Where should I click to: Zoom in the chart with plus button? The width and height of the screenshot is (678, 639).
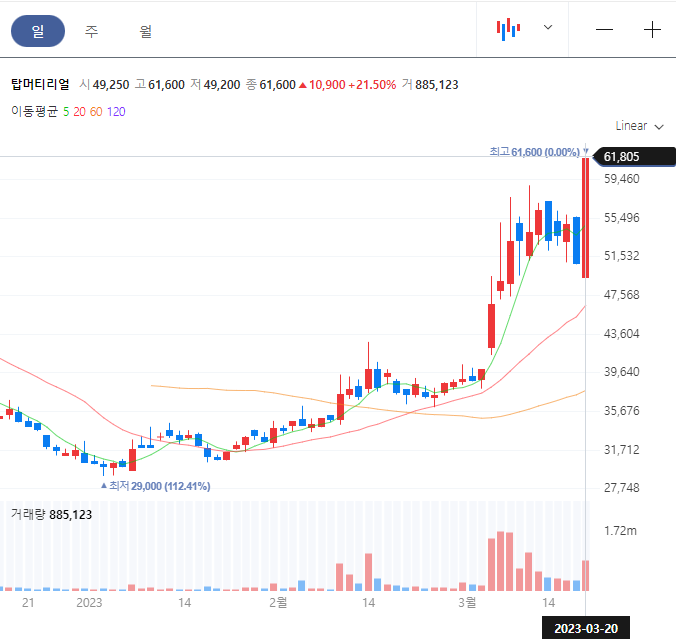652,30
